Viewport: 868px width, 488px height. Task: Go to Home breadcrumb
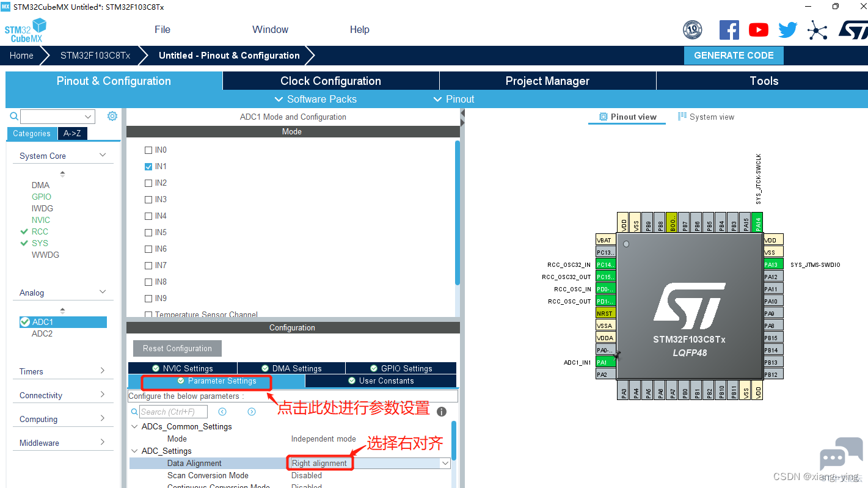pos(21,56)
